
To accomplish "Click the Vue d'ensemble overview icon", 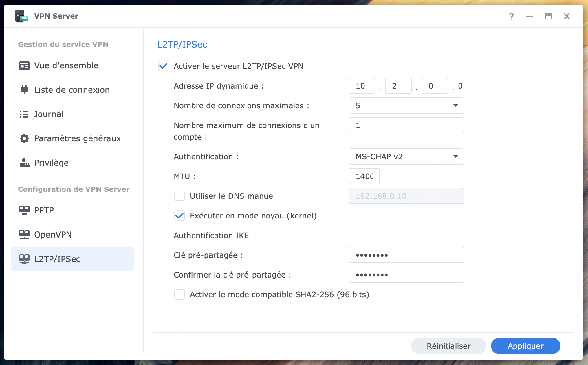I will 24,66.
